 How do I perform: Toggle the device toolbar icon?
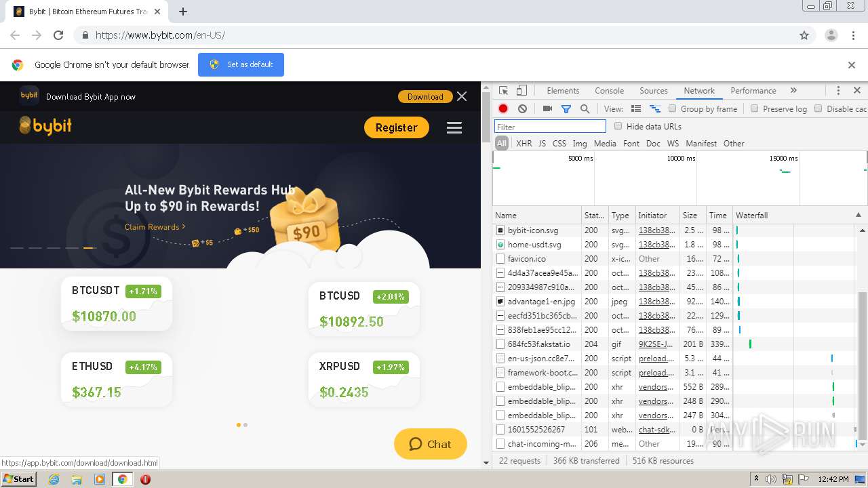point(521,91)
